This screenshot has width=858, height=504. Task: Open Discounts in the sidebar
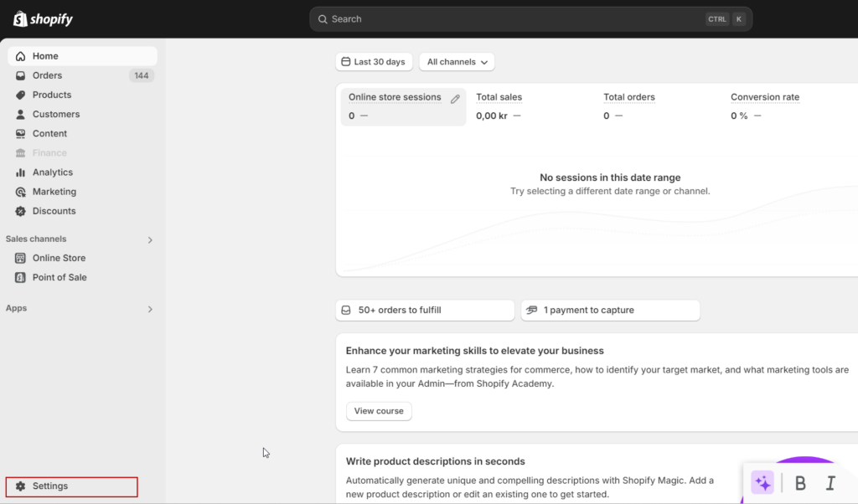[83, 212]
